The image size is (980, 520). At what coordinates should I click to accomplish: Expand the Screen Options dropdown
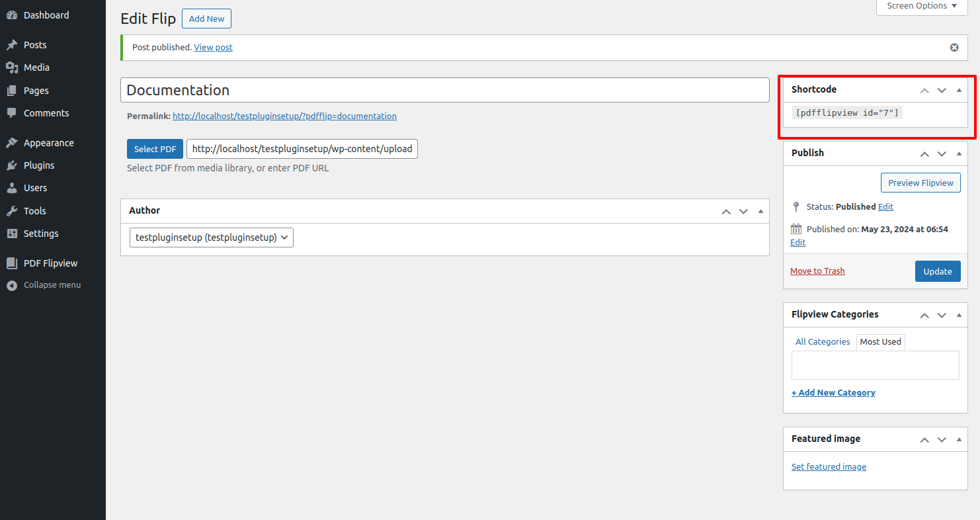tap(921, 6)
